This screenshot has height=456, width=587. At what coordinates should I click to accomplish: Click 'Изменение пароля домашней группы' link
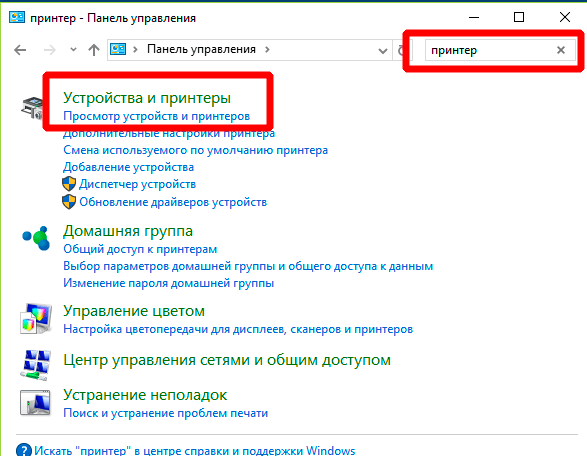click(x=168, y=283)
